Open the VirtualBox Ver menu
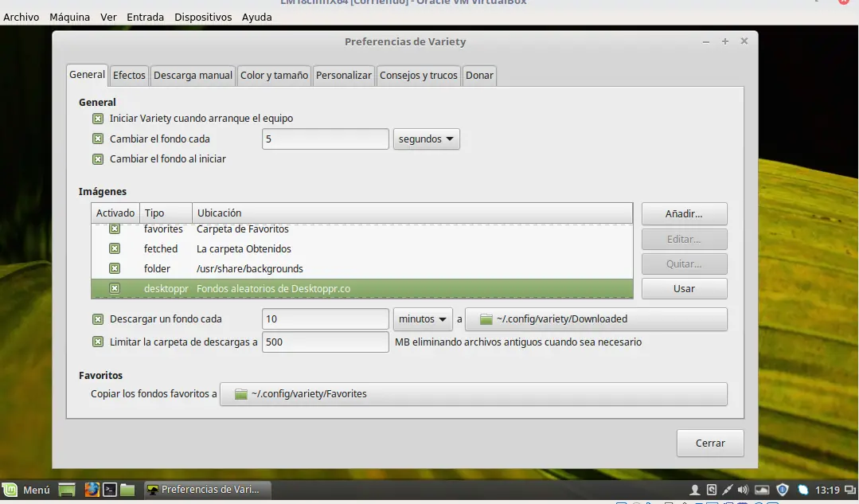Screen dimensions: 859x504 [x=108, y=17]
